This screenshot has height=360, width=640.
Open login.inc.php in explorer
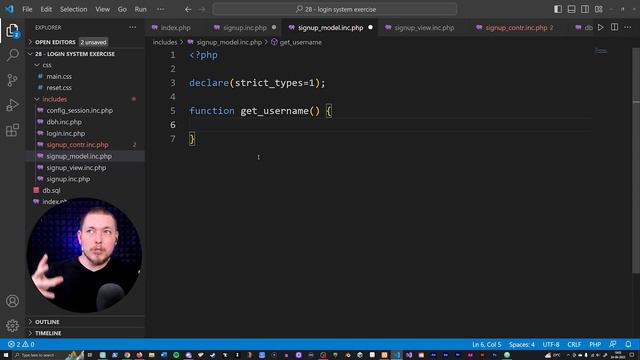click(85, 133)
